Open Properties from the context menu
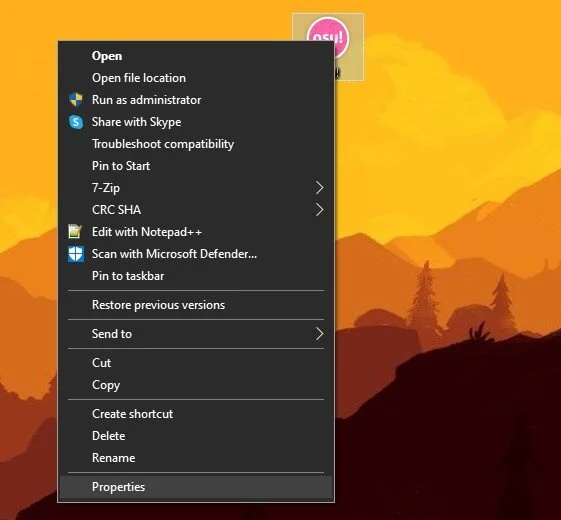561x520 pixels. coord(196,487)
